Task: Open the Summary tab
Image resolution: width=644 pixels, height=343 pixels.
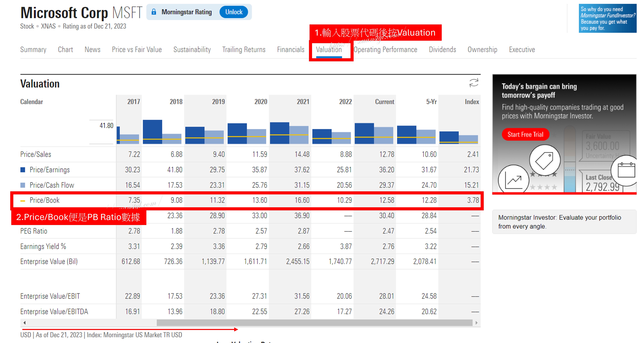Action: coord(33,49)
